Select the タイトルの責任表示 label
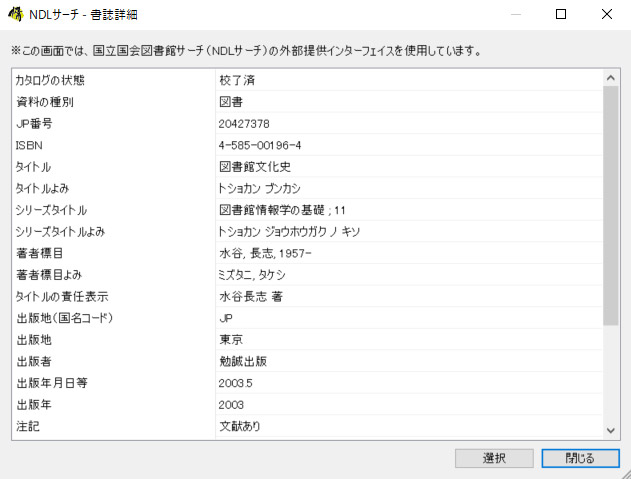The width and height of the screenshot is (631, 479). 62,297
